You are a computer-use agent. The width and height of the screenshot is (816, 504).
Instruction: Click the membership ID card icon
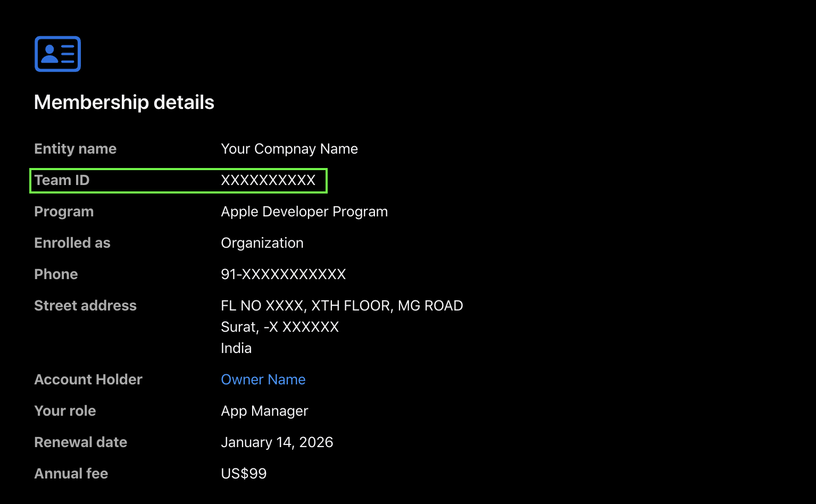[x=57, y=54]
